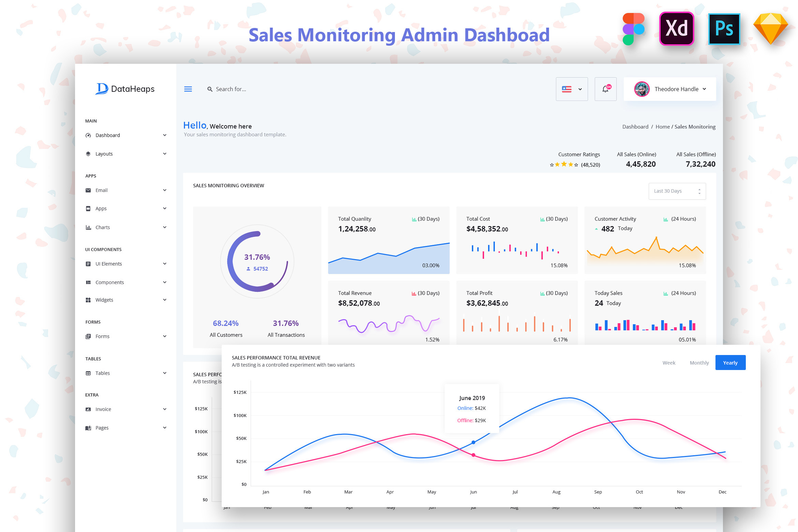Select the Yearly button
The width and height of the screenshot is (798, 532).
click(x=730, y=363)
